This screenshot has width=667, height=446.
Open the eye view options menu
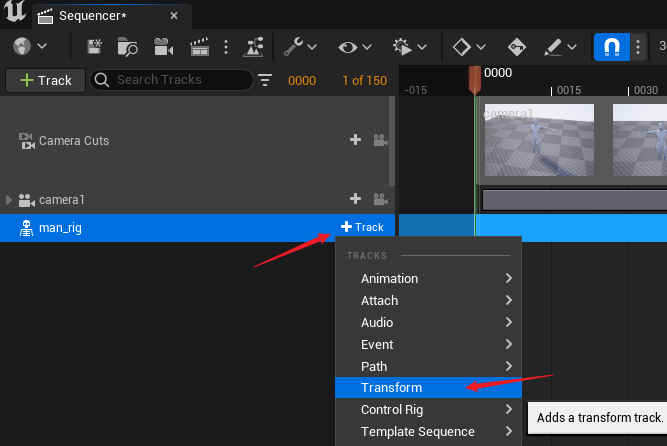click(355, 47)
